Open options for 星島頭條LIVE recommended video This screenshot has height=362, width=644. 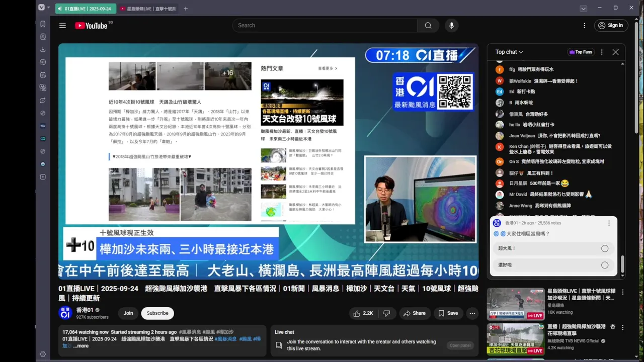[623, 292]
